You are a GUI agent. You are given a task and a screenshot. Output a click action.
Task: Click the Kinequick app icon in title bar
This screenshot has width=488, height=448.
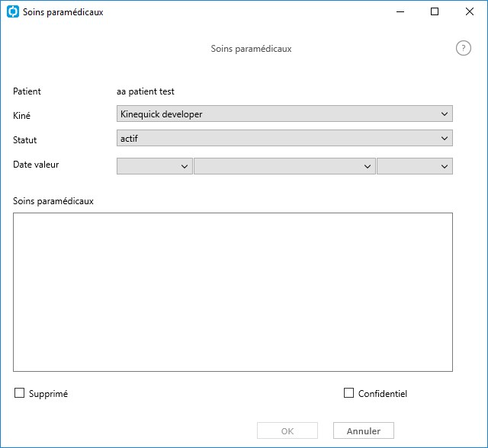click(13, 12)
